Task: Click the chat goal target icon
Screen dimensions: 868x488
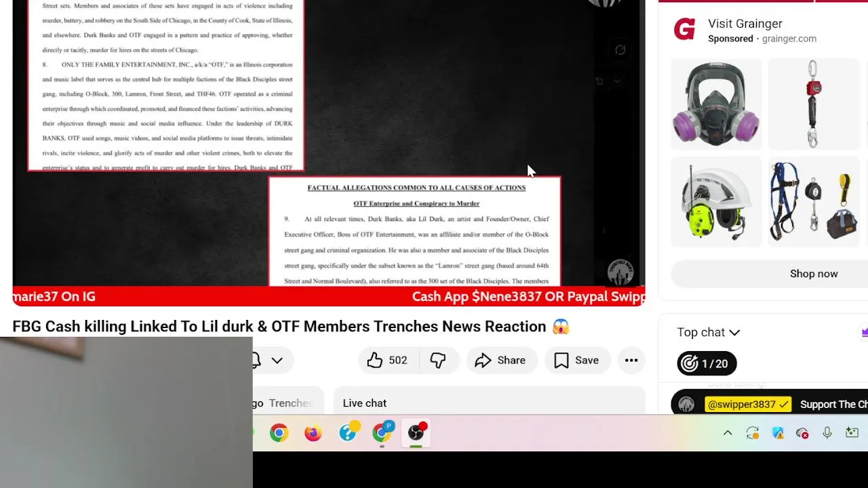Action: click(x=689, y=364)
